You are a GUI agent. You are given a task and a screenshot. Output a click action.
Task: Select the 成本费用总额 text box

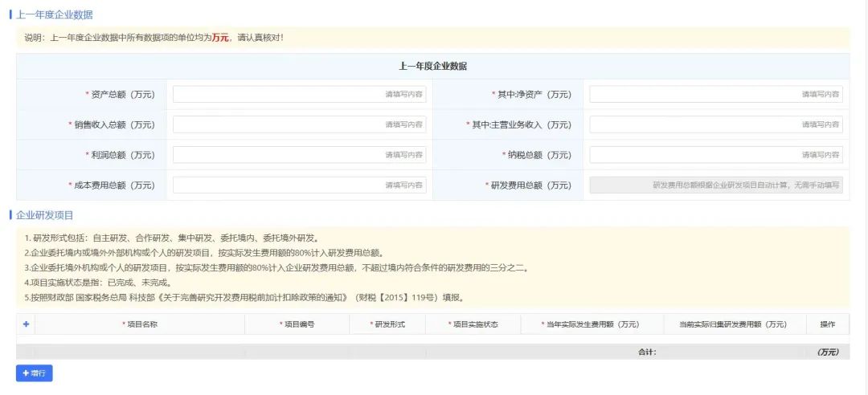299,185
